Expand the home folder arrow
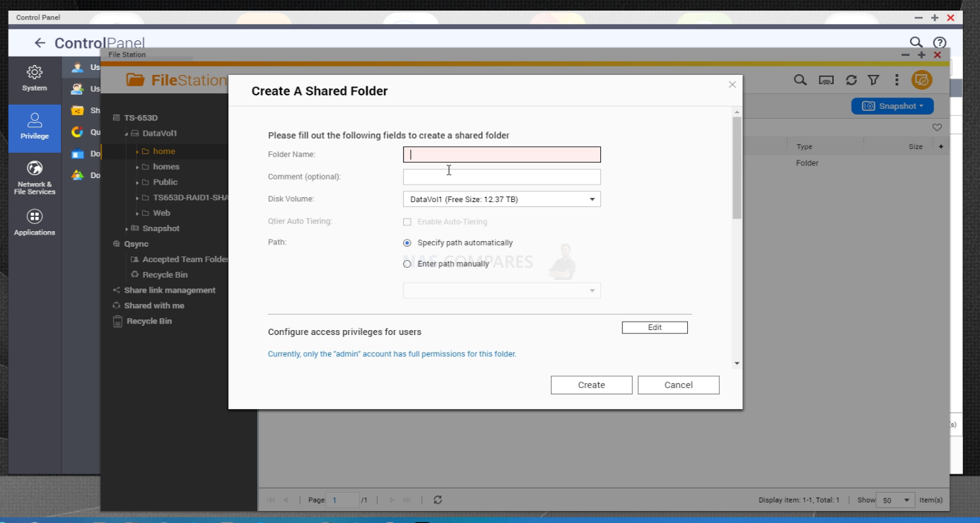This screenshot has width=980, height=523. pos(137,151)
